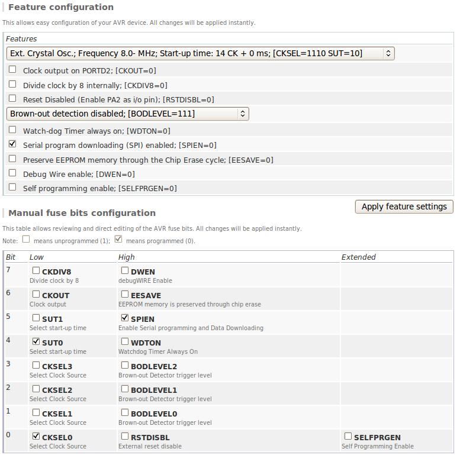The height and width of the screenshot is (455, 476).
Task: Click Apply feature settings button
Action: (404, 206)
